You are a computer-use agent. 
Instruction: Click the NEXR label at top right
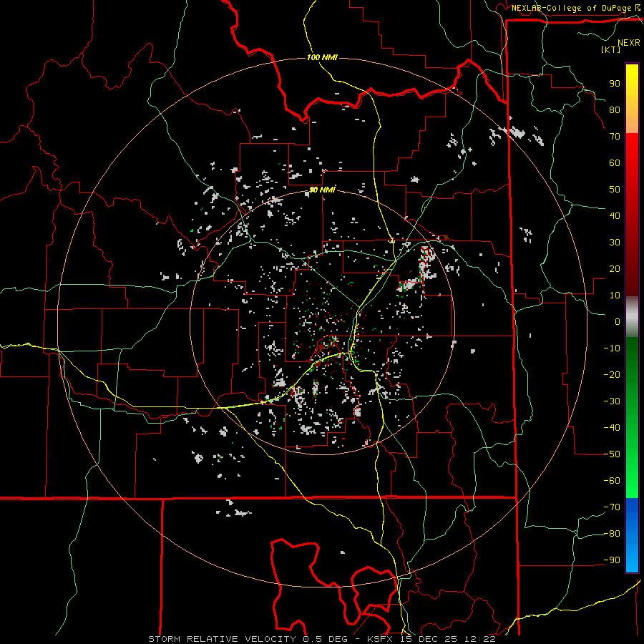point(629,43)
